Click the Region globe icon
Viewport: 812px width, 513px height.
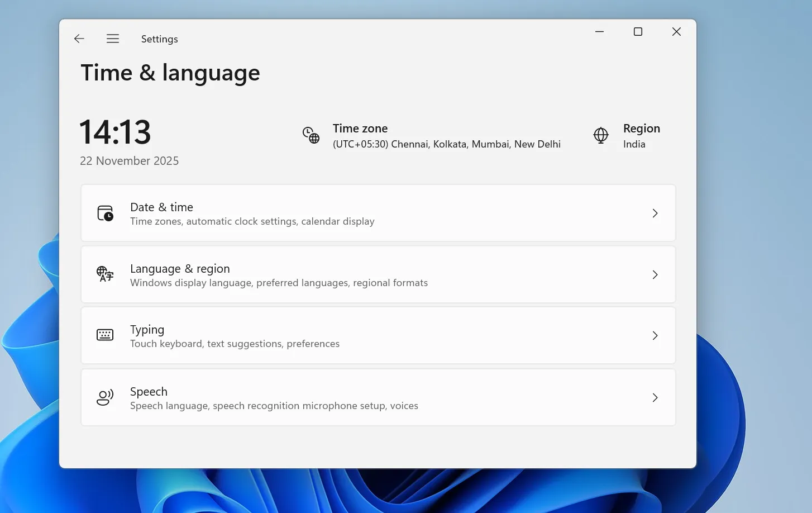601,135
